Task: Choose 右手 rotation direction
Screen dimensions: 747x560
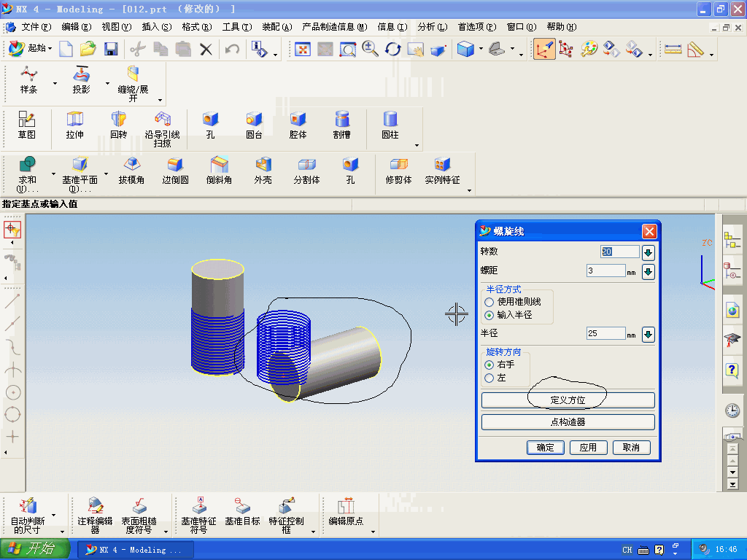Action: click(489, 365)
